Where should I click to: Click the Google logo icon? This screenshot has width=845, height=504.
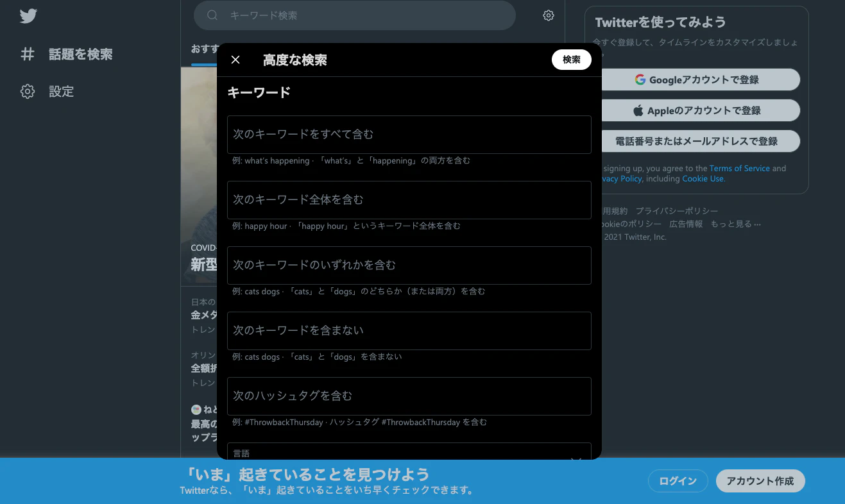640,80
